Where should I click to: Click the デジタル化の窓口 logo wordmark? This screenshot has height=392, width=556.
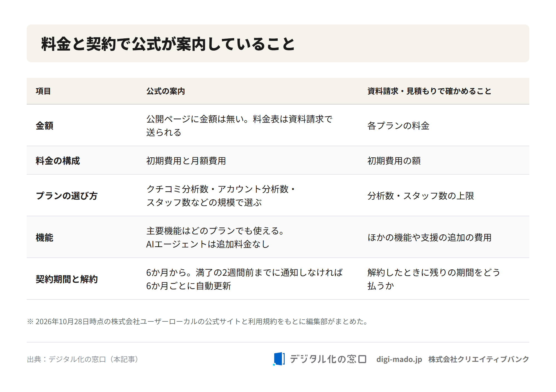[x=328, y=359]
